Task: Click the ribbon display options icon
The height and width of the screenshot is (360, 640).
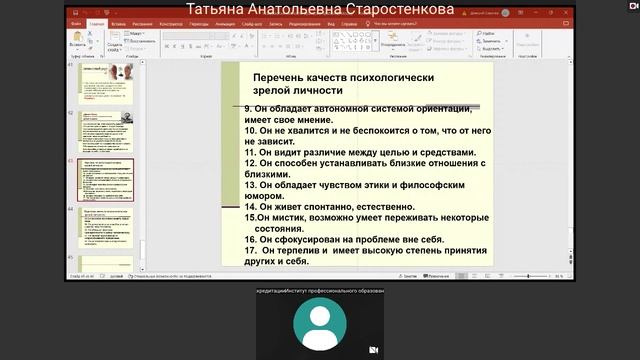Action: 521,13
